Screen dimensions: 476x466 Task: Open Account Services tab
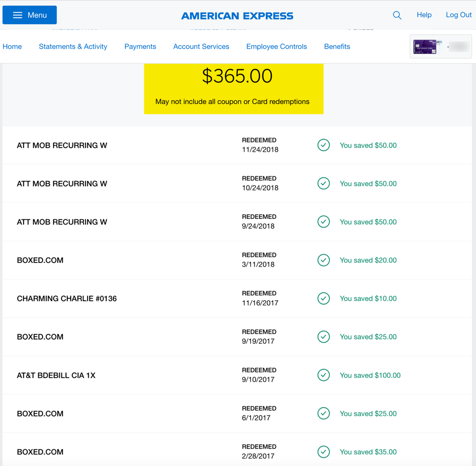201,47
